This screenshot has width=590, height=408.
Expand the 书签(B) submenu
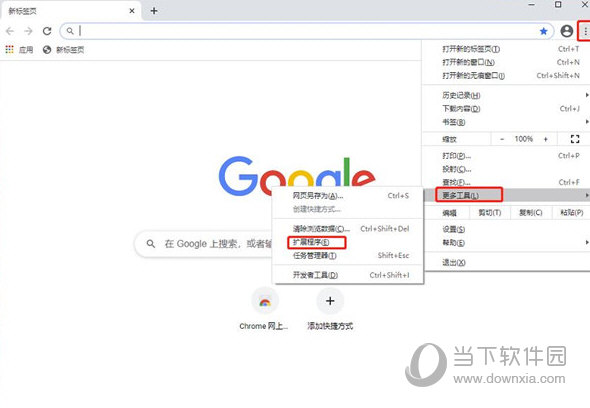tap(505, 122)
